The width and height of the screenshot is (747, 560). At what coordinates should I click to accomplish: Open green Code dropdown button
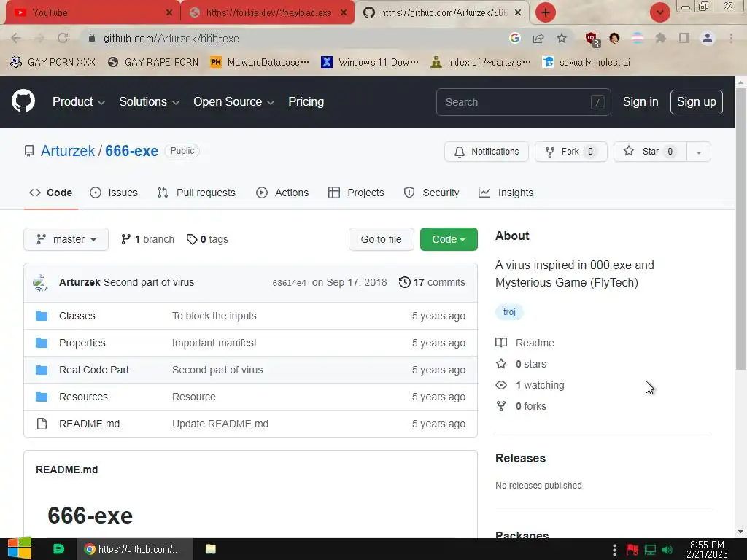click(449, 239)
